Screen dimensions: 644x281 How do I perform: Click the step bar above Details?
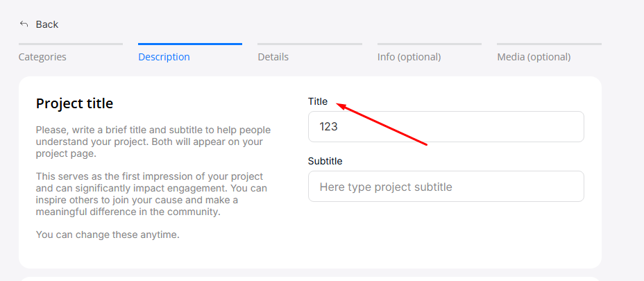tap(310, 44)
